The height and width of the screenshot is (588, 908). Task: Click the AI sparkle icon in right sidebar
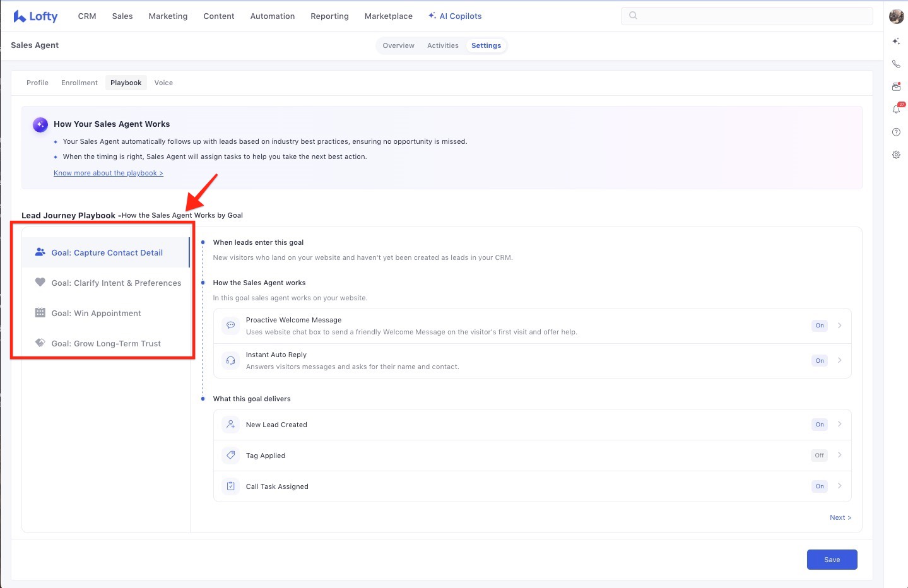[896, 41]
